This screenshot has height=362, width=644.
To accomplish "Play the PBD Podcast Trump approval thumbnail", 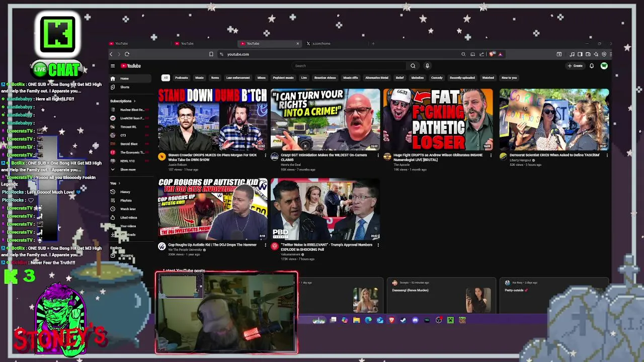I will point(326,209).
